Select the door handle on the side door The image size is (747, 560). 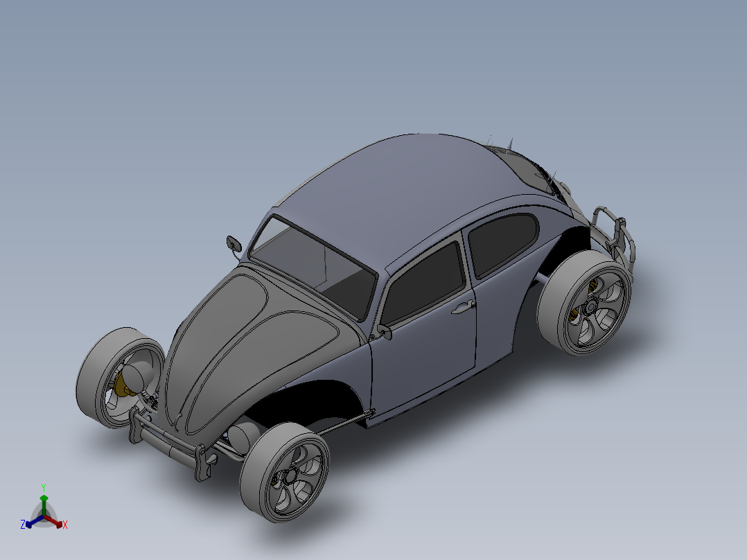click(x=463, y=307)
